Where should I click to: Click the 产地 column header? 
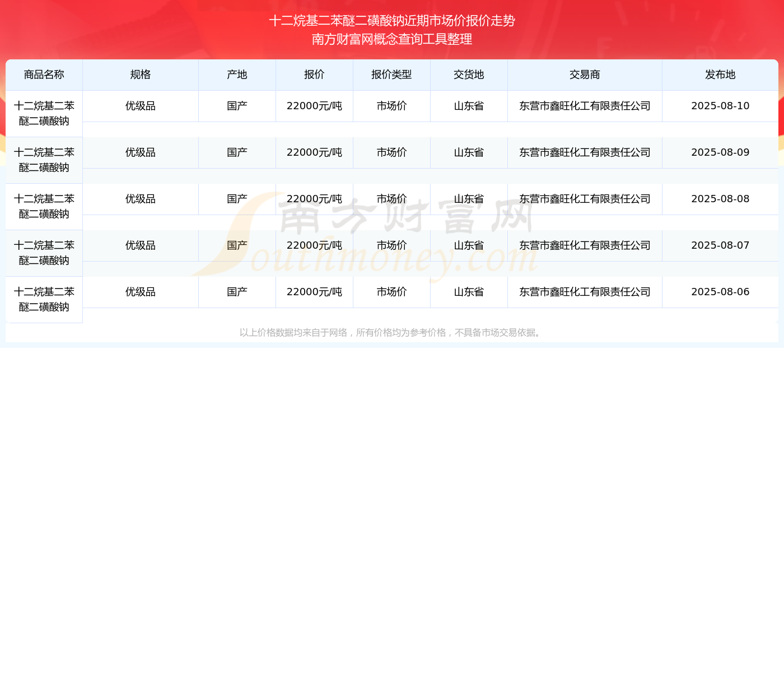(x=237, y=75)
